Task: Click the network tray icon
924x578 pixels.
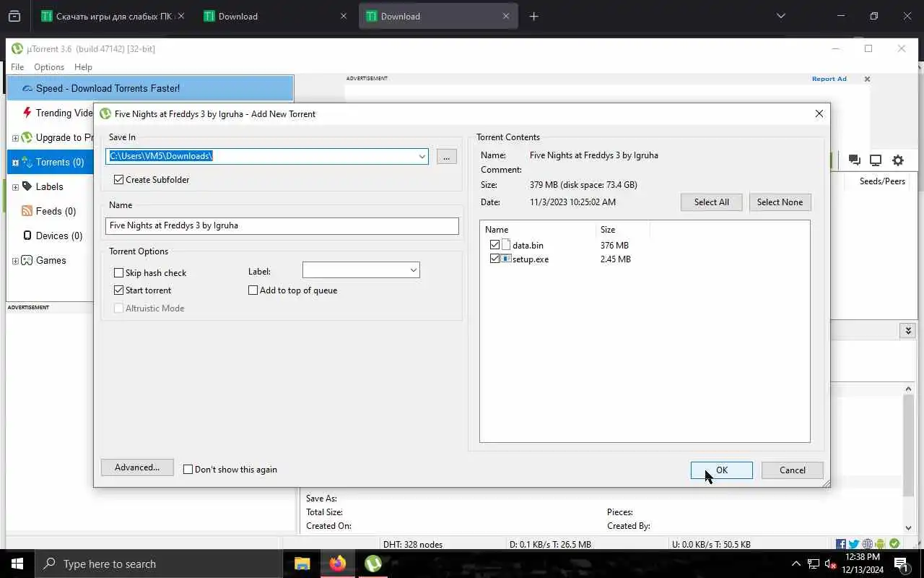Action: point(814,564)
